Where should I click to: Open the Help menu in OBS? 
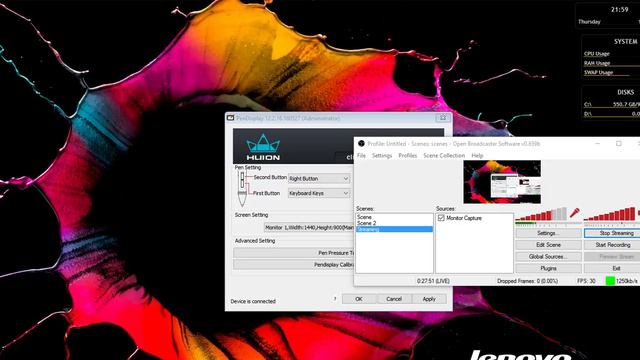[477, 156]
